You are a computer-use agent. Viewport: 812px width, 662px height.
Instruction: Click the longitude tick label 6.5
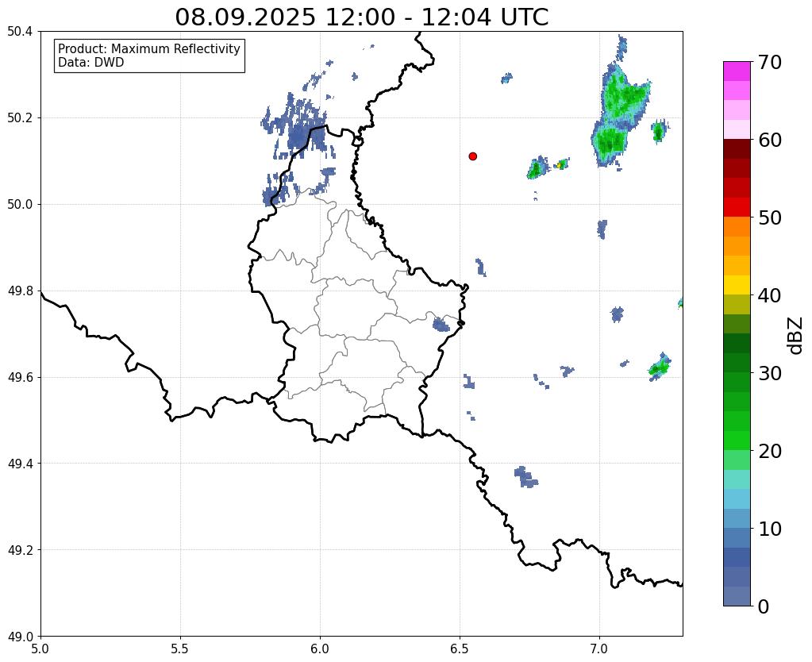coord(460,649)
